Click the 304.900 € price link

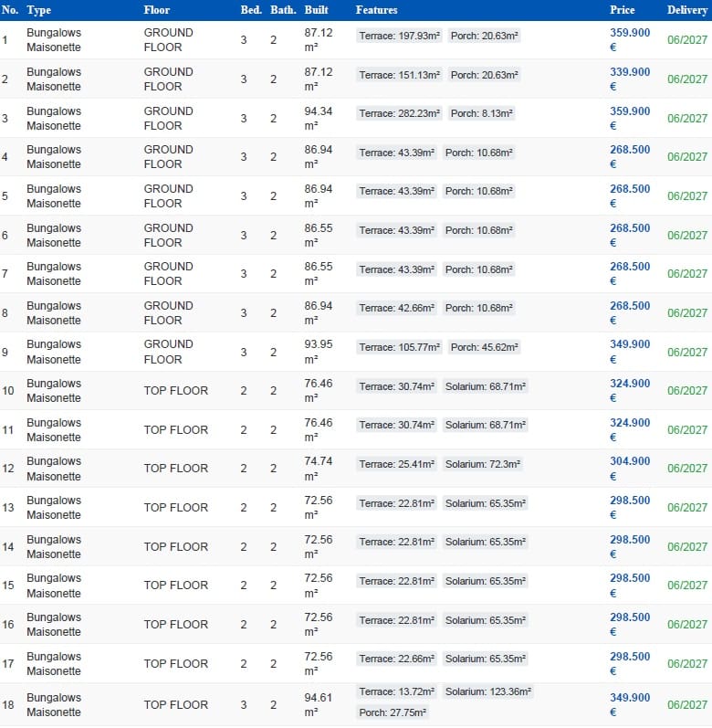[x=630, y=469]
